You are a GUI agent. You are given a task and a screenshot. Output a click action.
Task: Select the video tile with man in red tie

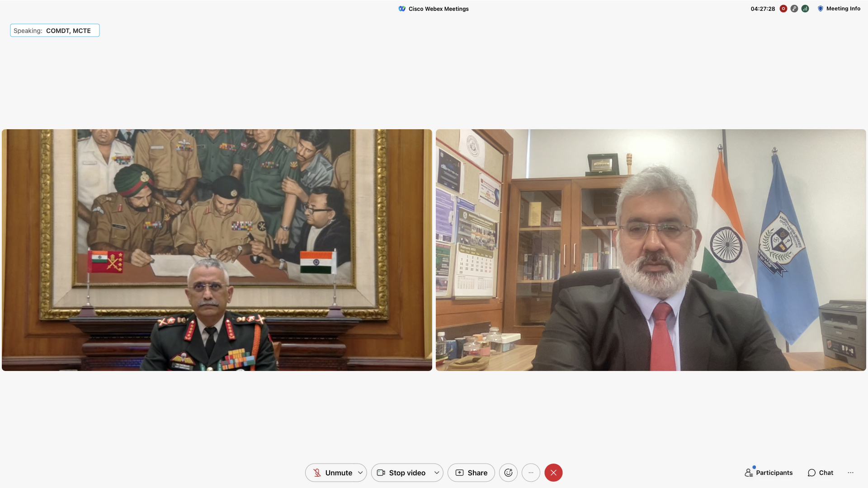tap(651, 250)
